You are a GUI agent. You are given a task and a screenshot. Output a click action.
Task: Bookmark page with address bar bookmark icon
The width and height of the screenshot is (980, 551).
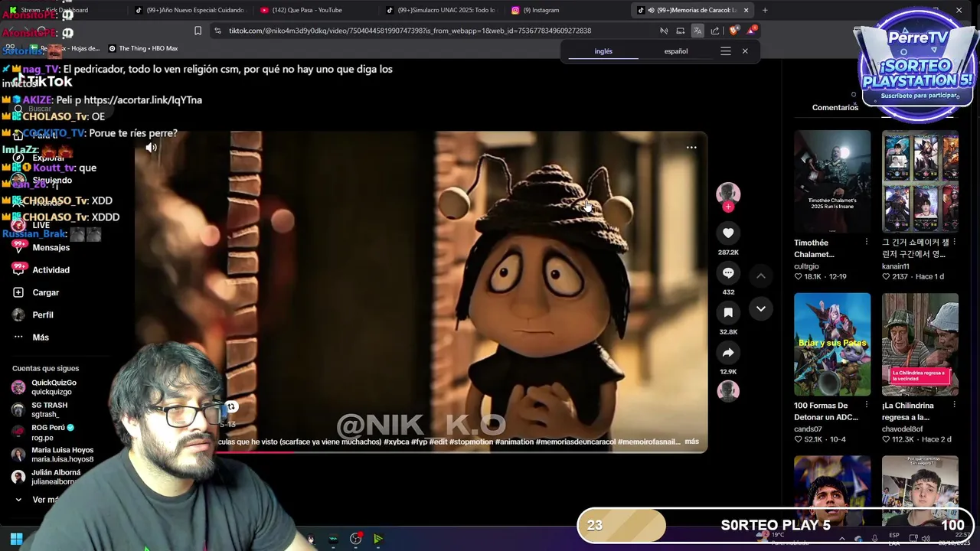click(198, 31)
